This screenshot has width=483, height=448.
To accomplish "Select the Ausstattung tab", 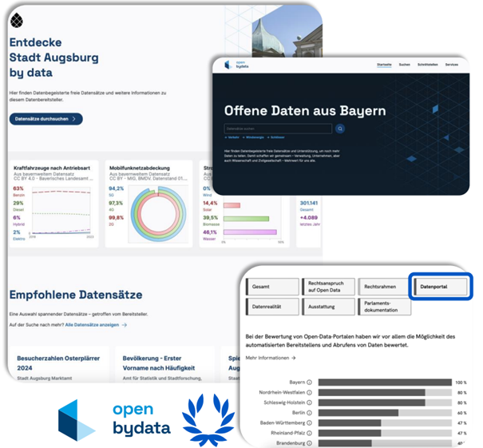I will click(328, 307).
